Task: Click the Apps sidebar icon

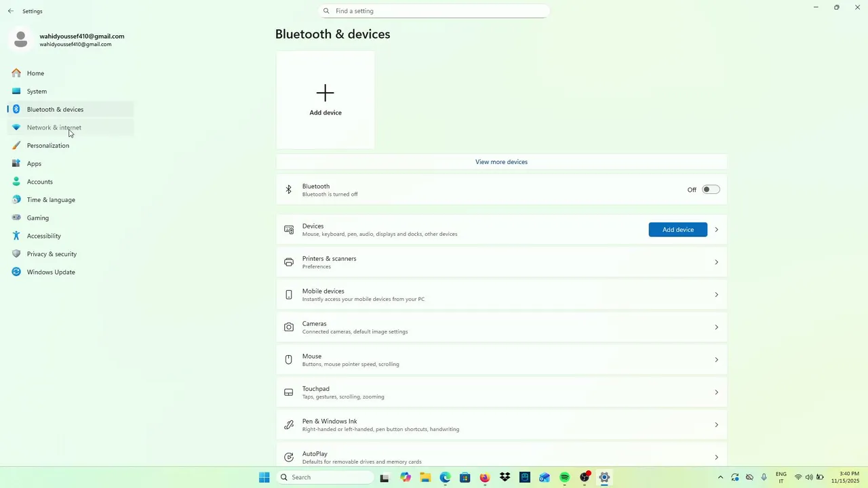Action: pos(16,163)
